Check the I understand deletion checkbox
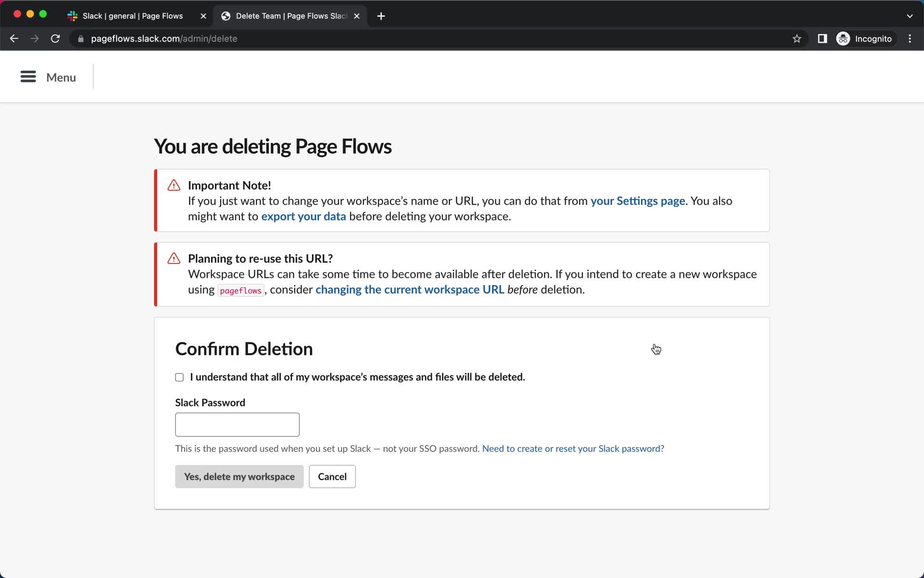 pyautogui.click(x=180, y=377)
